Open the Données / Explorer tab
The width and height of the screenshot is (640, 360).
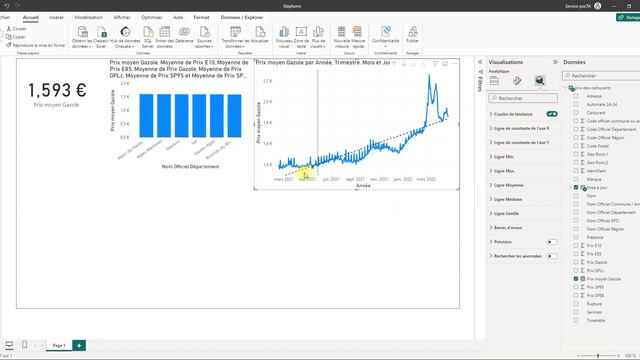pyautogui.click(x=242, y=18)
